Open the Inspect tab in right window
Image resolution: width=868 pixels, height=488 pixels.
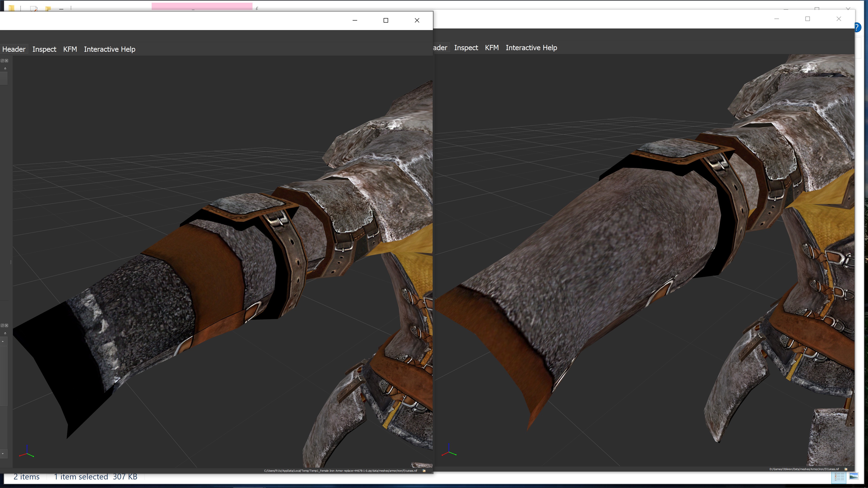(466, 48)
